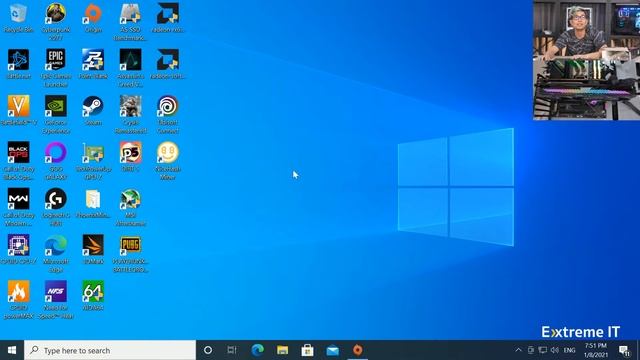This screenshot has width=640, height=360.
Task: Select the Battle.net desktop shortcut
Action: click(18, 64)
